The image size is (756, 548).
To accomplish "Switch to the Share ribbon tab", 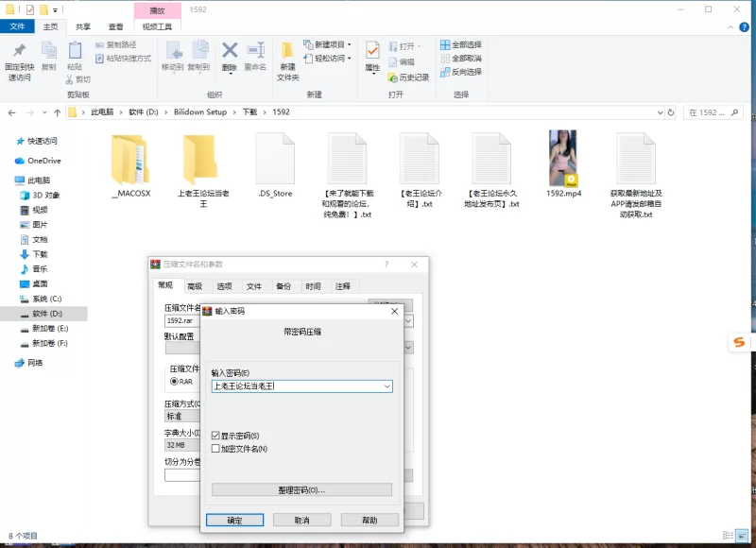I will [83, 26].
